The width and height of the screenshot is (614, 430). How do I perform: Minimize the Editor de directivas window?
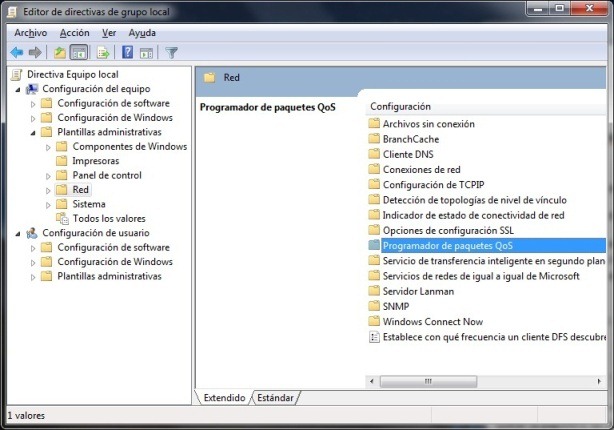tap(539, 8)
